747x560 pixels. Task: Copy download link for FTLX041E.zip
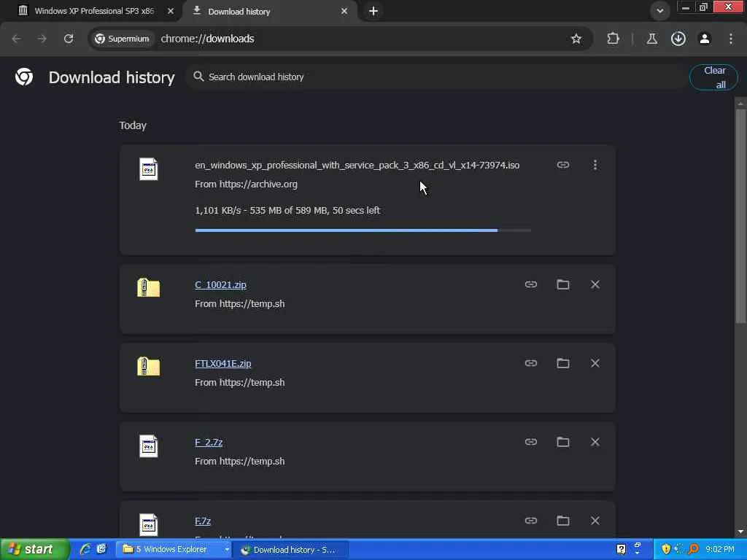pos(531,363)
